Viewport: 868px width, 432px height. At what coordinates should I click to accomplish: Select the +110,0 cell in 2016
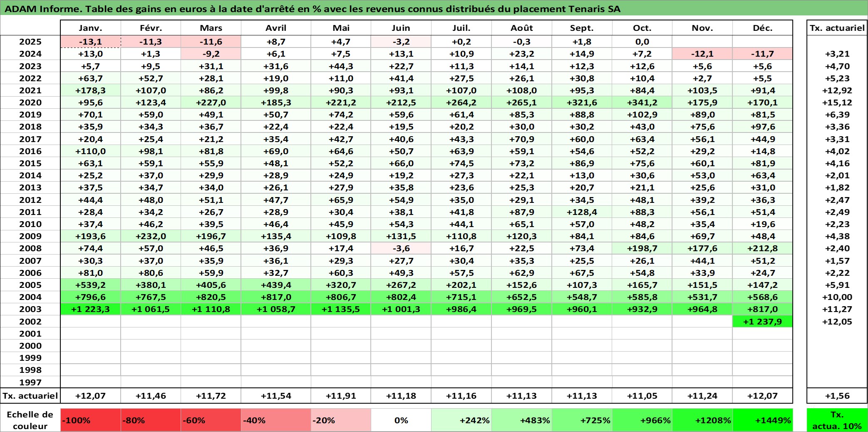(x=91, y=151)
